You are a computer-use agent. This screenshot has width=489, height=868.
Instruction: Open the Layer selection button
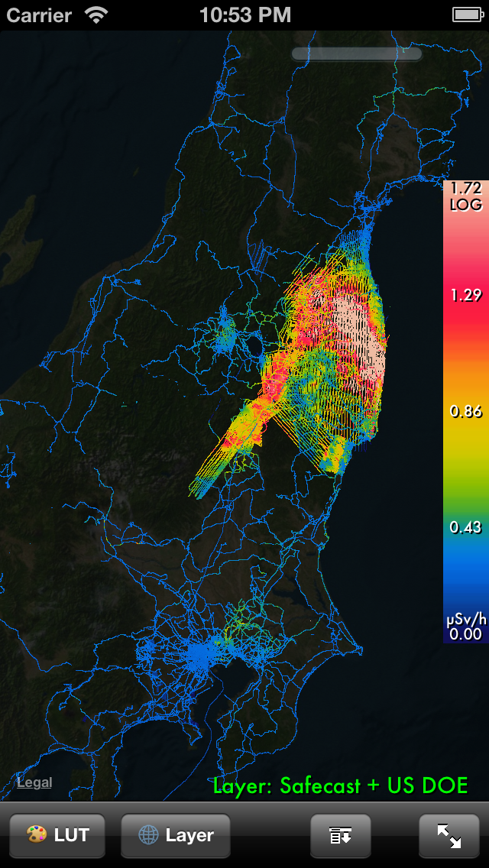(x=176, y=835)
